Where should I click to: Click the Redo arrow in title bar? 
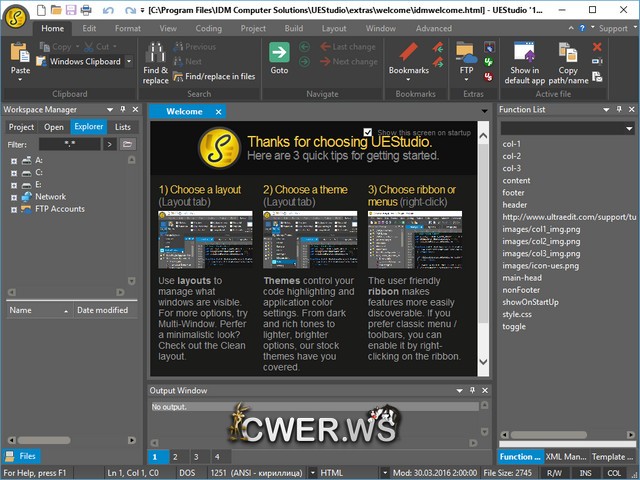tap(130, 10)
